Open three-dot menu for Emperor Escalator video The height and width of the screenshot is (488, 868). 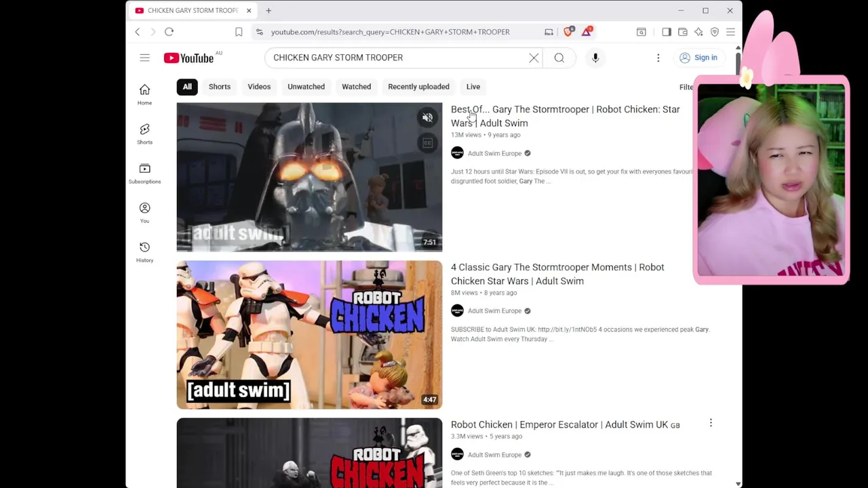point(711,423)
